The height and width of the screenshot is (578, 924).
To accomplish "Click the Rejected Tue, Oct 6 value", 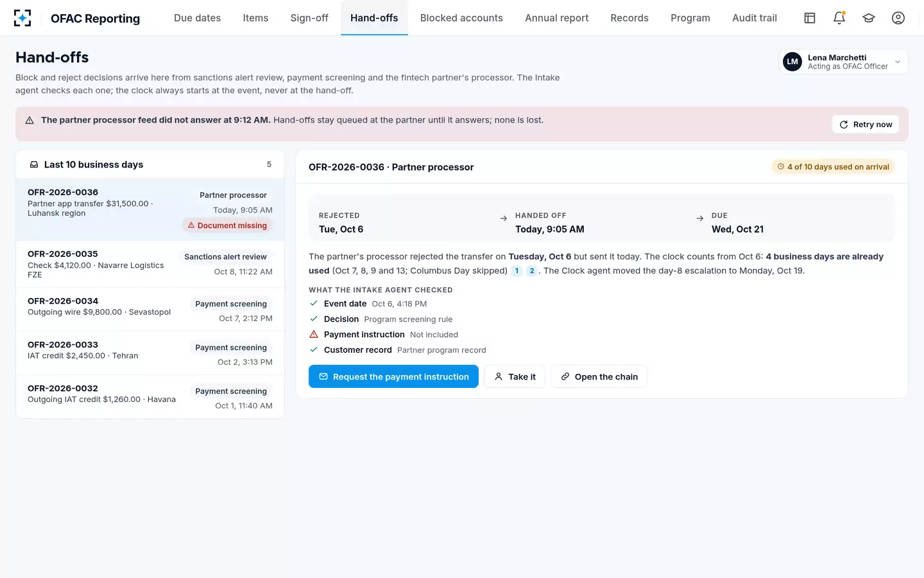I will click(341, 229).
